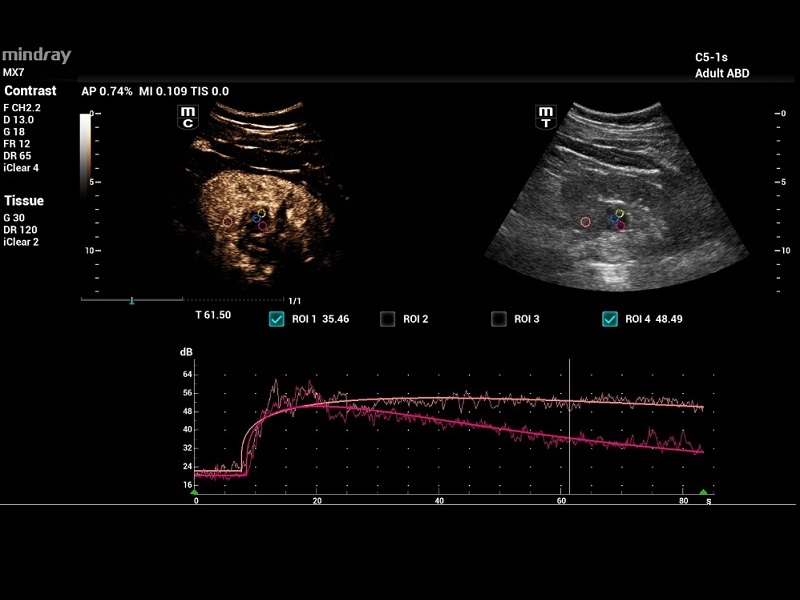
Task: Click the green start marker on time axis
Action: coord(195,492)
